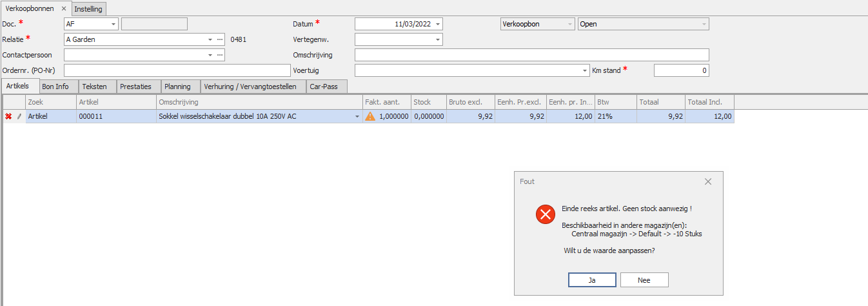Click the 12,00 Totaal Incl. cell
Image resolution: width=868 pixels, height=306 pixels.
click(x=709, y=117)
